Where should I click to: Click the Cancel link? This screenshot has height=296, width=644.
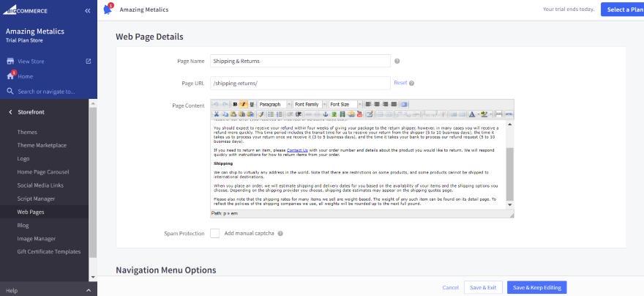coord(451,288)
